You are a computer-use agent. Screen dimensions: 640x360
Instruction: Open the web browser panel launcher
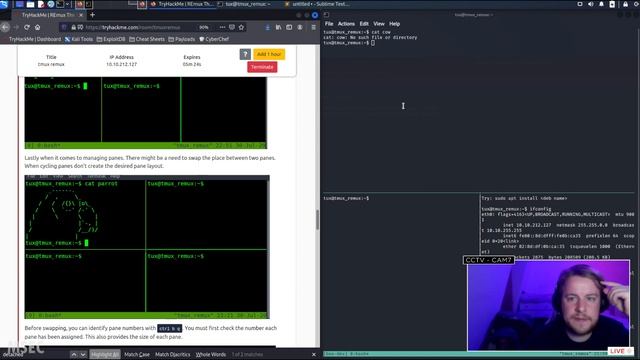point(51,4)
